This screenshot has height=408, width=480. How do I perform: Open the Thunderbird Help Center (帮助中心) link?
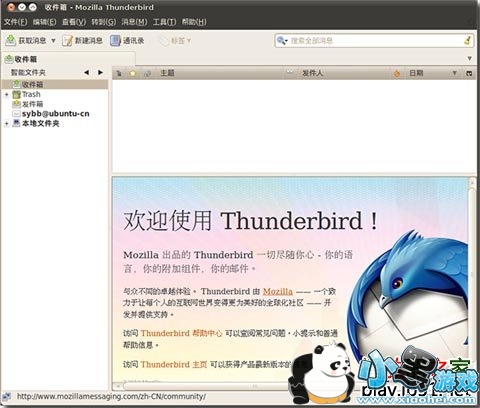click(x=181, y=333)
